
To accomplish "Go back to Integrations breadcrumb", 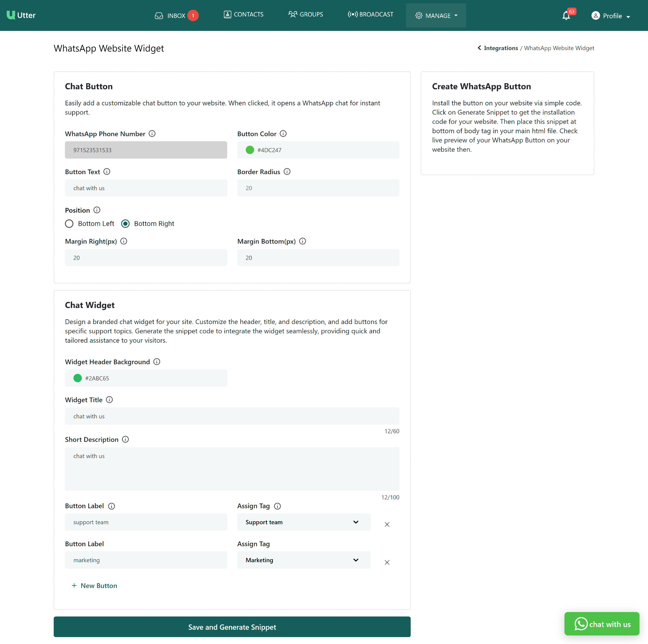I will (501, 48).
